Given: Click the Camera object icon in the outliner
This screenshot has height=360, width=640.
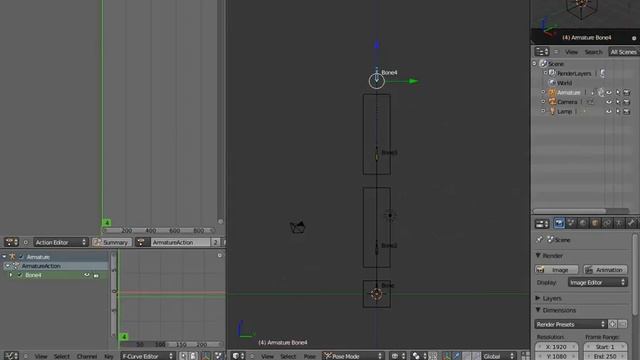Looking at the screenshot, I should [552, 102].
